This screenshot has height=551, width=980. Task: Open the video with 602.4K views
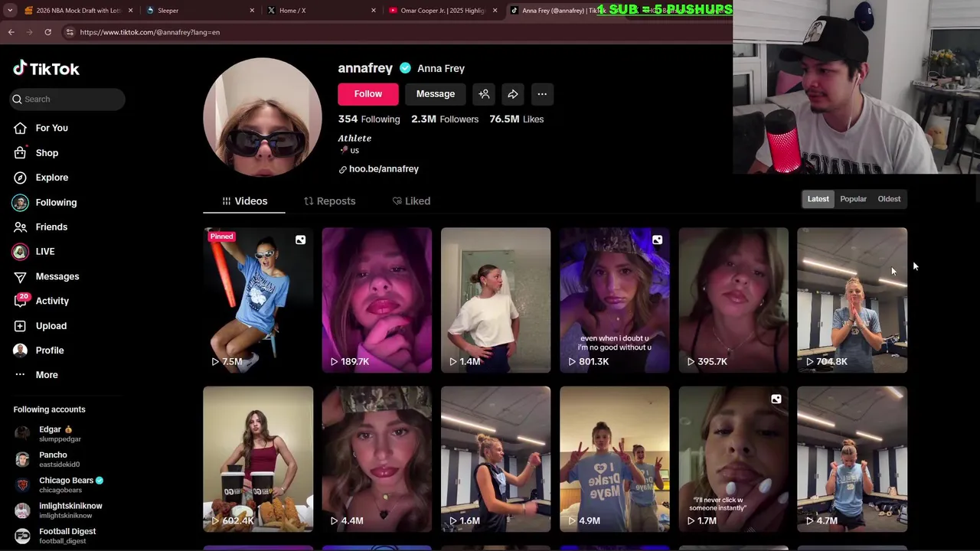point(258,459)
